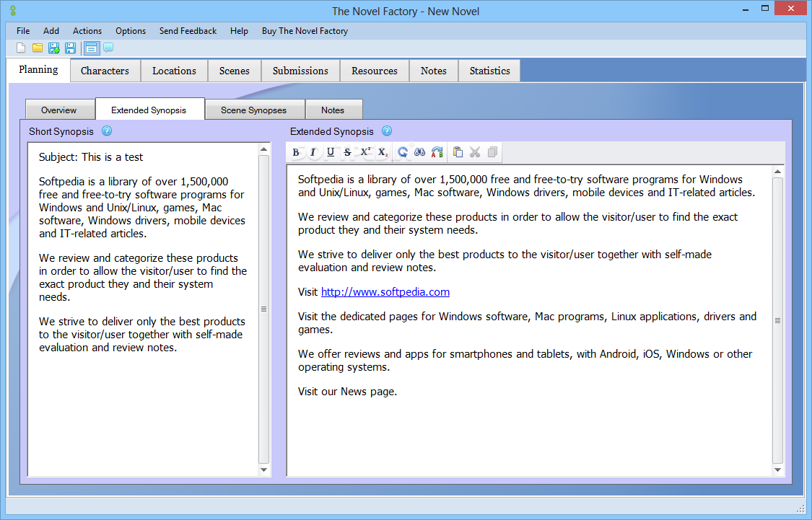
Task: Click scroll-up arrow in Short Synopsis
Action: [x=263, y=149]
